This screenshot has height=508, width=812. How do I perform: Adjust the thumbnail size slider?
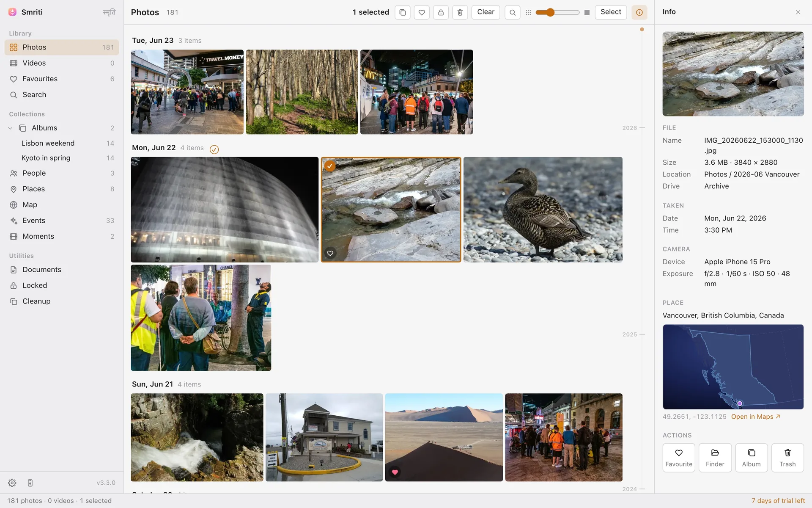tap(557, 12)
